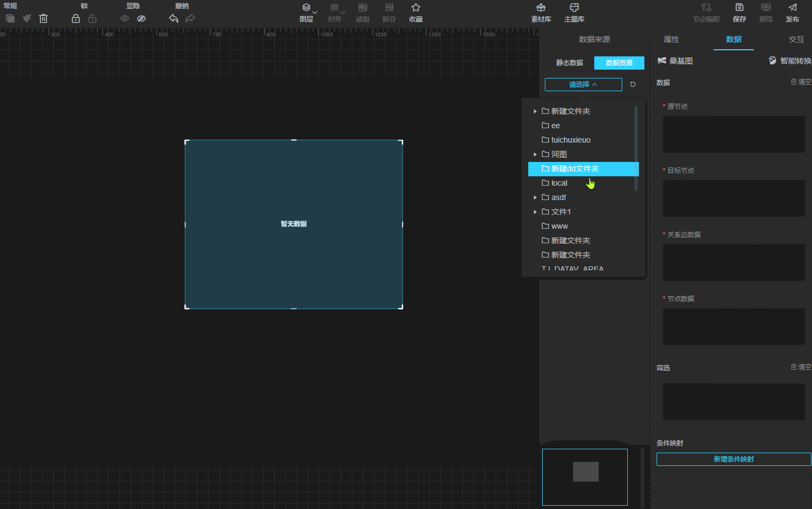812x509 pixels.
Task: Expand the first 新建文件夹 folder arrow
Action: point(535,112)
